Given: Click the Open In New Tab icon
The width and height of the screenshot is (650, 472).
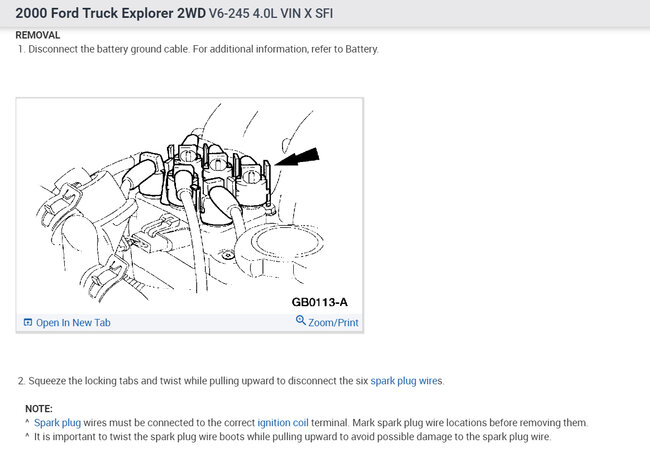Looking at the screenshot, I should pyautogui.click(x=28, y=322).
